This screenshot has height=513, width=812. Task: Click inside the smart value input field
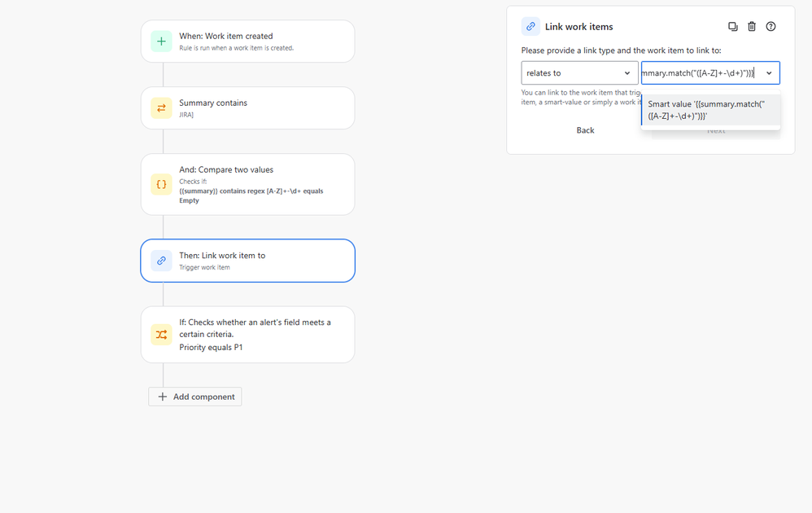click(x=700, y=72)
